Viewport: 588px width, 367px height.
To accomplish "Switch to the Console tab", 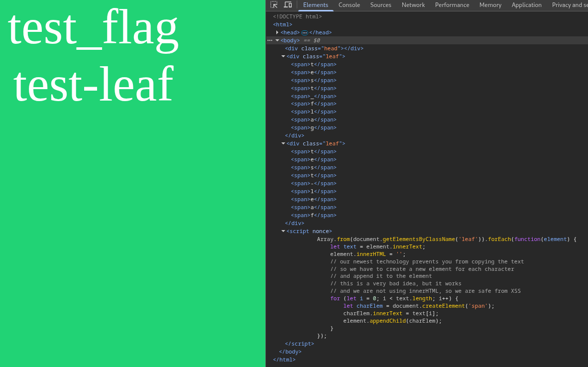I will tap(349, 5).
